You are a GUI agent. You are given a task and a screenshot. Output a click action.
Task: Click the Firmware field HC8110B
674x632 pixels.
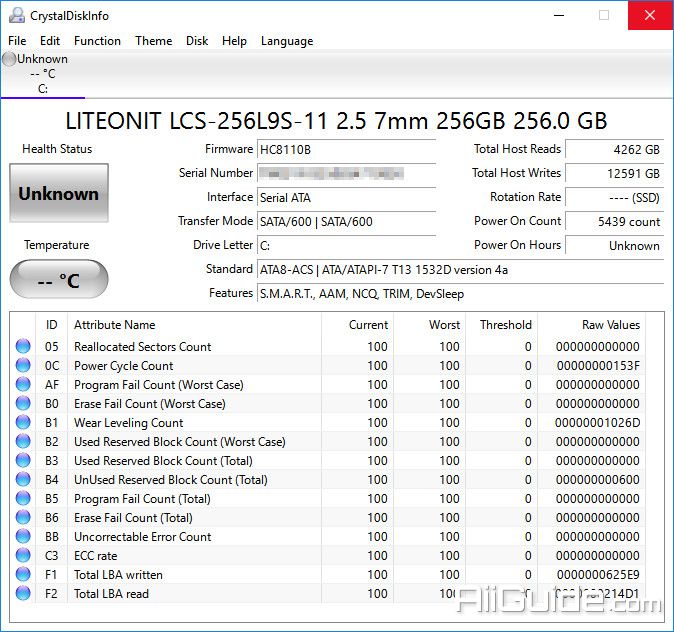click(346, 150)
